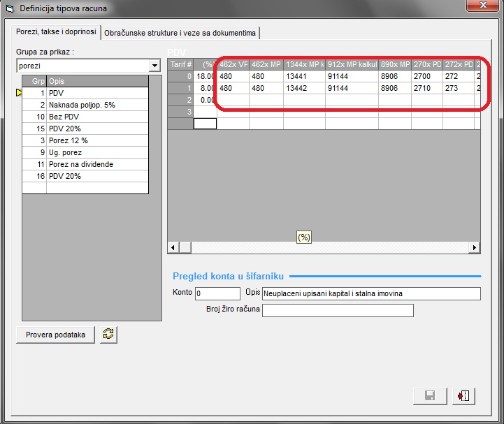Close the Definicija tipova racuna window
This screenshot has height=424, width=504.
[482, 6]
